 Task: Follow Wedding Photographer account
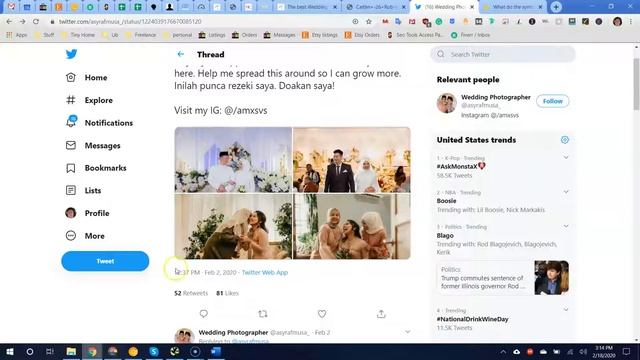tap(553, 101)
